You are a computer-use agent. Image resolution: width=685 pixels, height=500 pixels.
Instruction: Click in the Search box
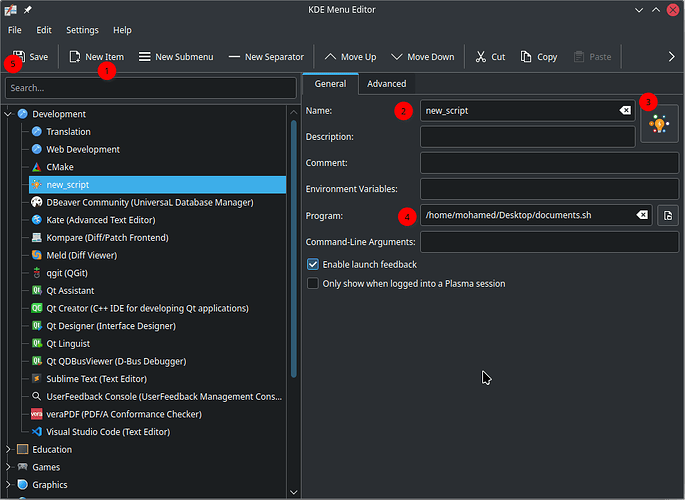tap(151, 88)
